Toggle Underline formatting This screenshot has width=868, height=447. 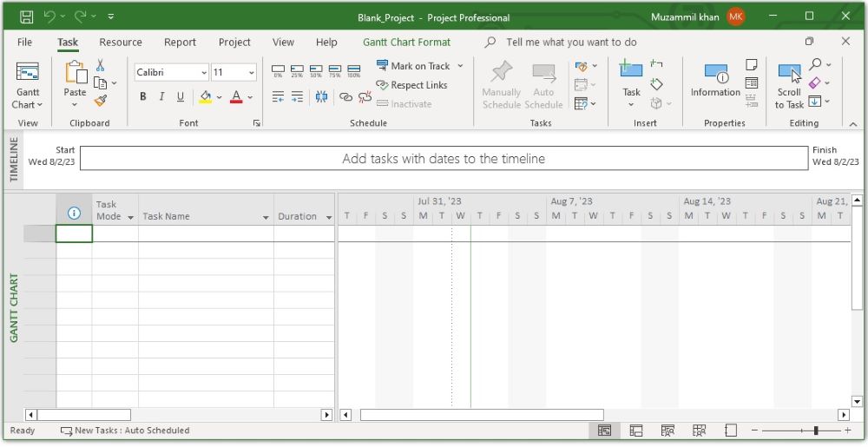pos(181,97)
